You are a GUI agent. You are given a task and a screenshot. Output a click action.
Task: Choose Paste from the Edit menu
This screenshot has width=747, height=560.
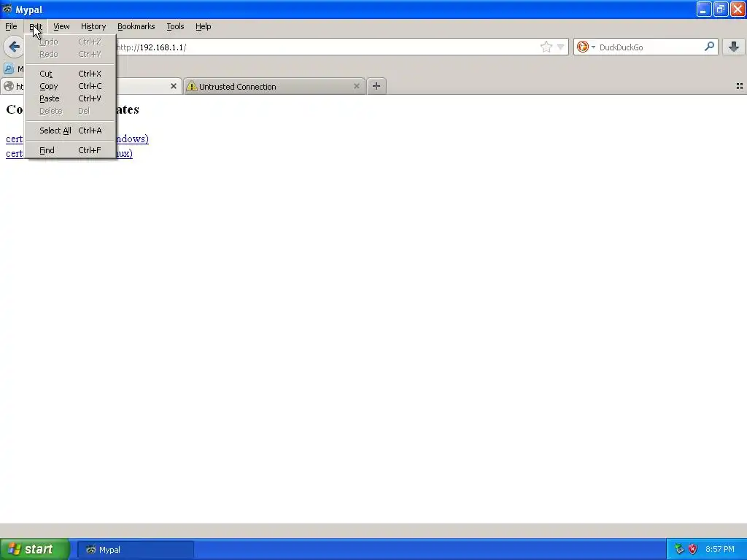point(70,98)
